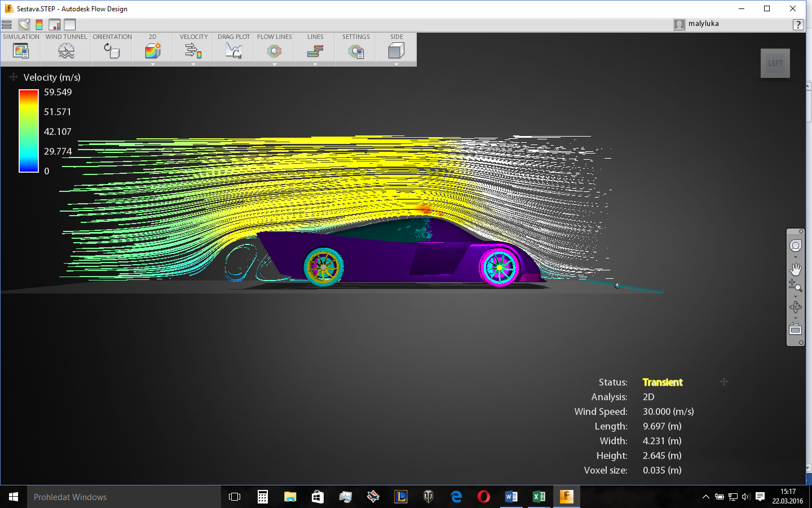This screenshot has width=812, height=508.
Task: Expand the Side view dropdown arrow
Action: click(396, 64)
